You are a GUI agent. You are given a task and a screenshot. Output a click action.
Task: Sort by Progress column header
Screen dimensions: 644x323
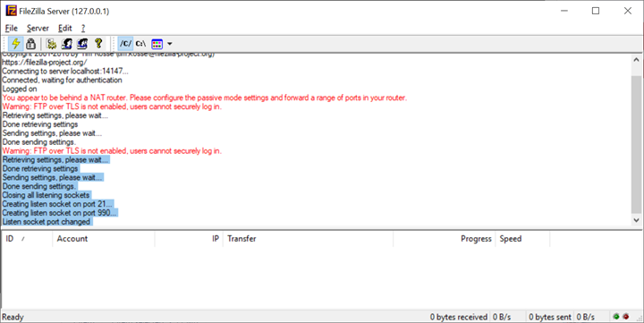coord(445,239)
